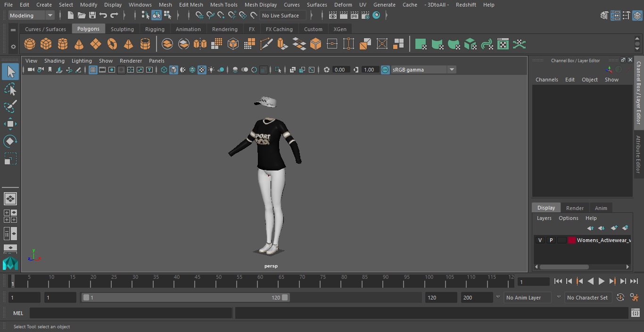Expand the shelf scroll down arrow

(x=637, y=49)
